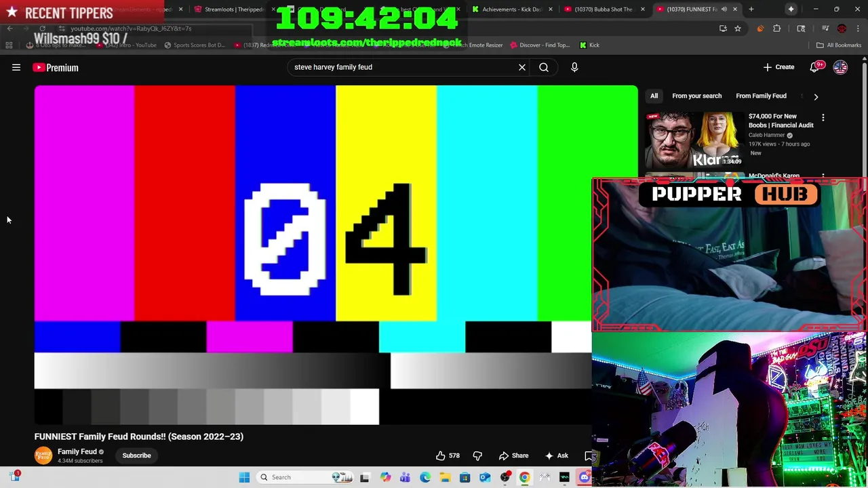
Task: Click the taskbar Search box
Action: (x=305, y=477)
